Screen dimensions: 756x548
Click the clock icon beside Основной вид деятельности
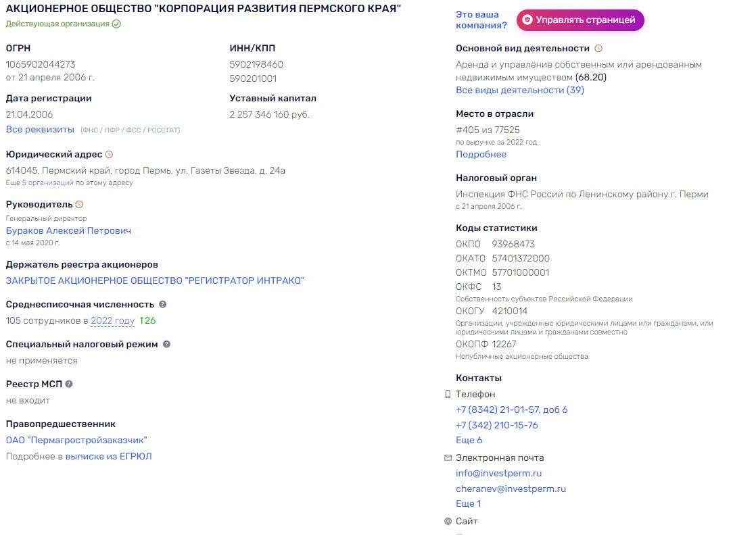(x=598, y=48)
